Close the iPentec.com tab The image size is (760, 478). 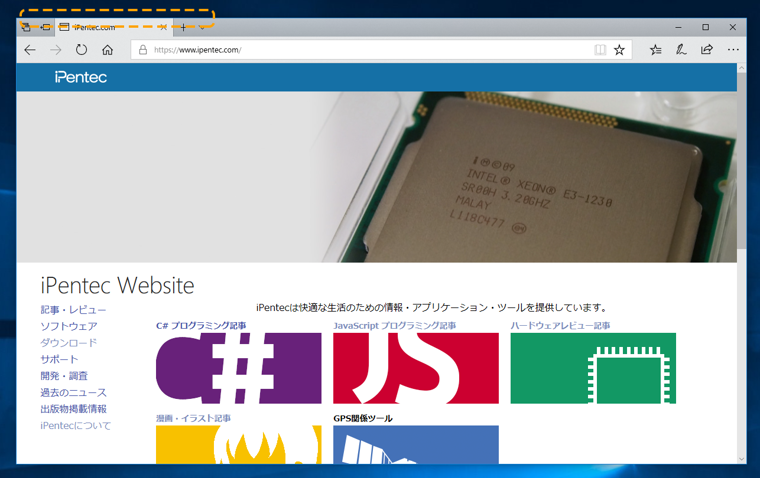(x=163, y=28)
